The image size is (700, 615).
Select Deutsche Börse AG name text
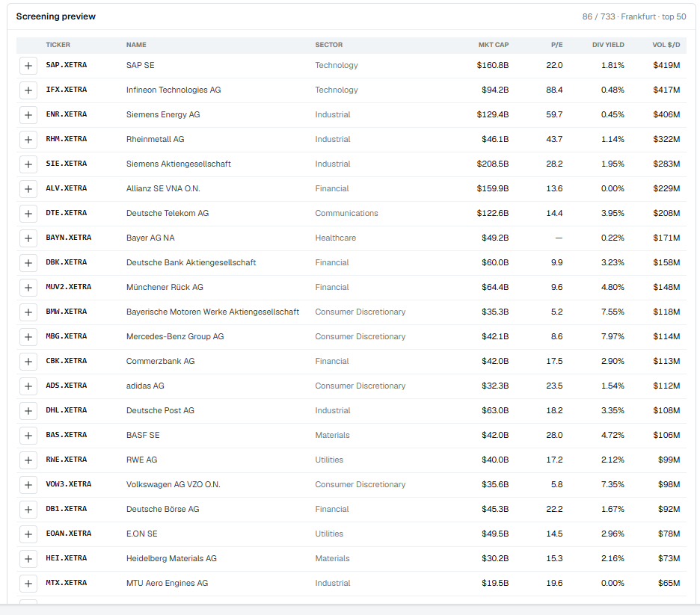[162, 509]
